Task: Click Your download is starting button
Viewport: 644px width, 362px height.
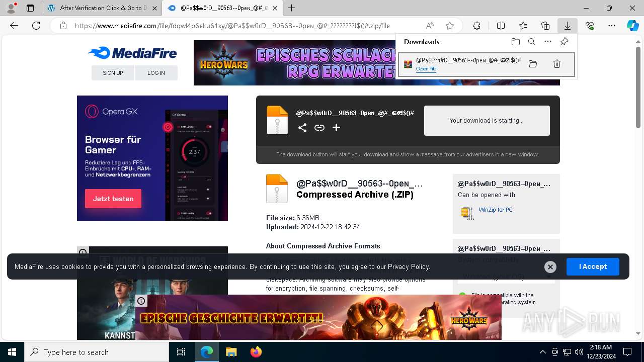Action: [x=487, y=121]
